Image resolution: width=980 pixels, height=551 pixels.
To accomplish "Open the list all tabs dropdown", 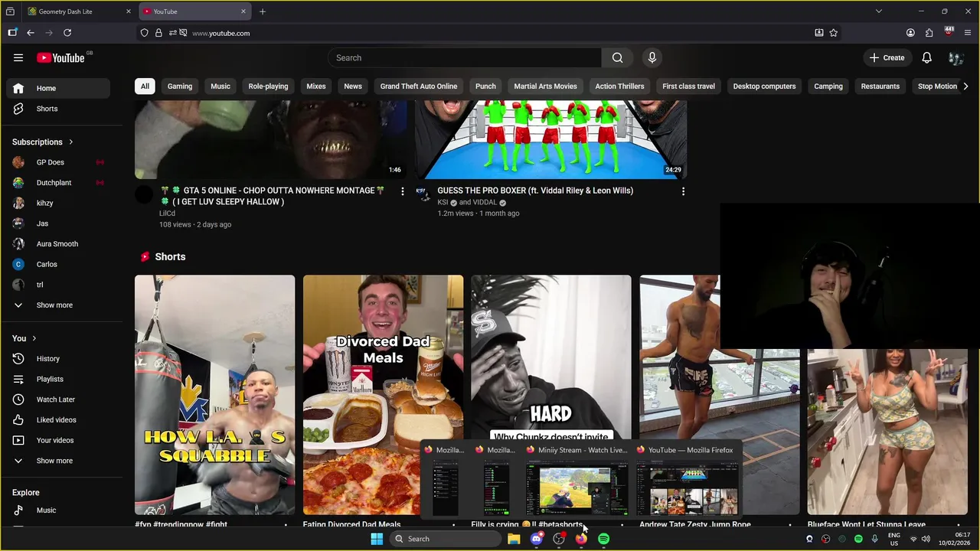I will pos(879,11).
